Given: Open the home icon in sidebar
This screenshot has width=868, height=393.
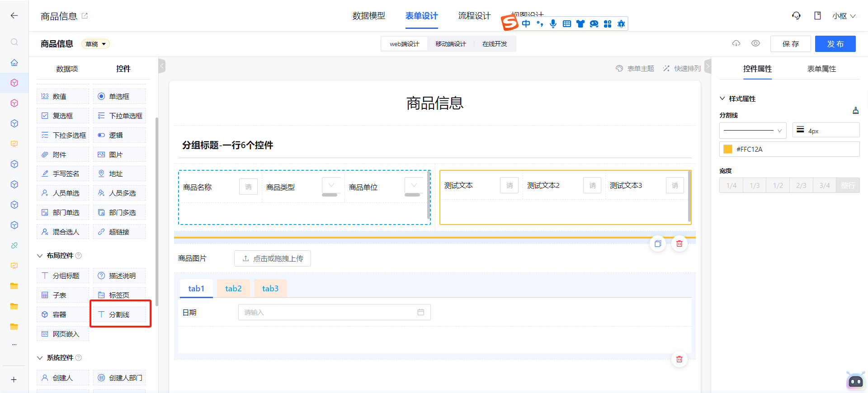Looking at the screenshot, I should coord(14,62).
